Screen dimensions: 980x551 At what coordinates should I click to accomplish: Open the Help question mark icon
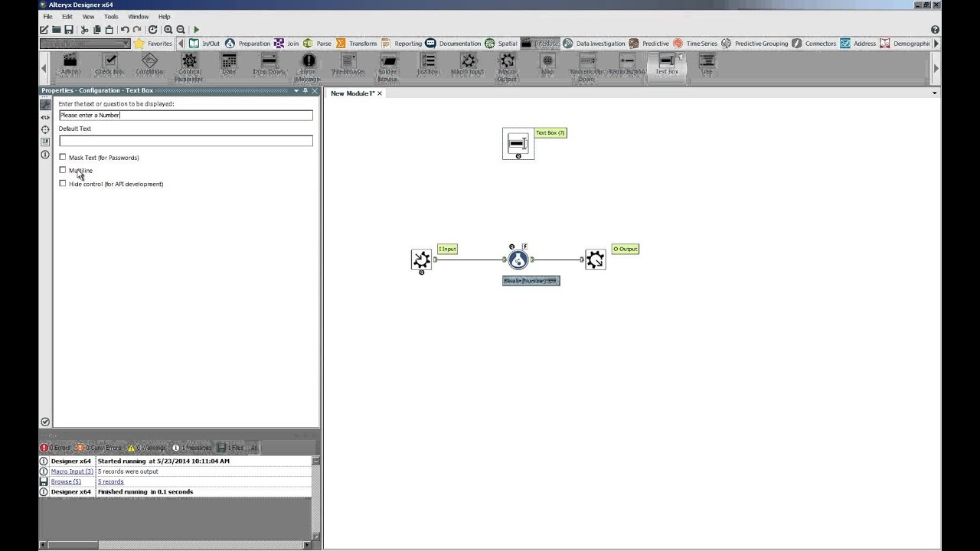935,30
